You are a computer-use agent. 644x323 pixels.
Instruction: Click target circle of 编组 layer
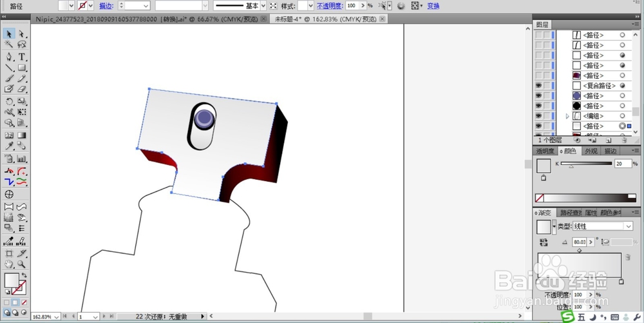pyautogui.click(x=622, y=116)
